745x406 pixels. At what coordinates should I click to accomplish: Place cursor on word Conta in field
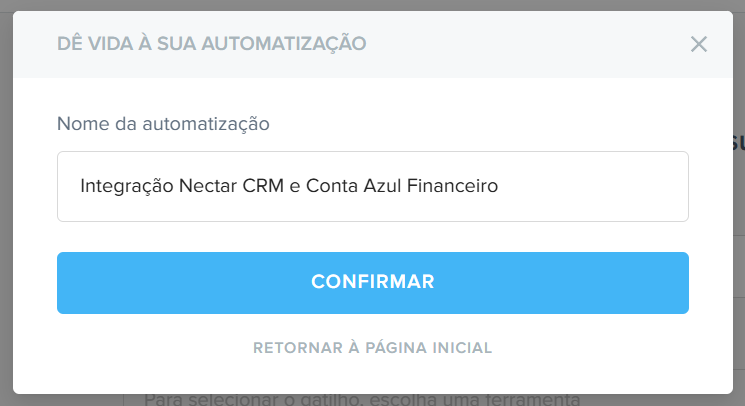(332, 186)
